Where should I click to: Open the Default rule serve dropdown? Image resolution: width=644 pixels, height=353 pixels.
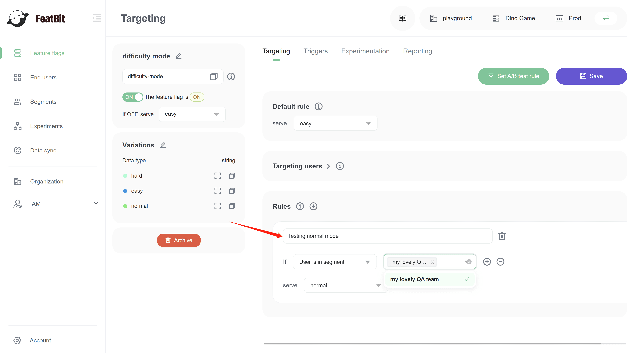335,123
